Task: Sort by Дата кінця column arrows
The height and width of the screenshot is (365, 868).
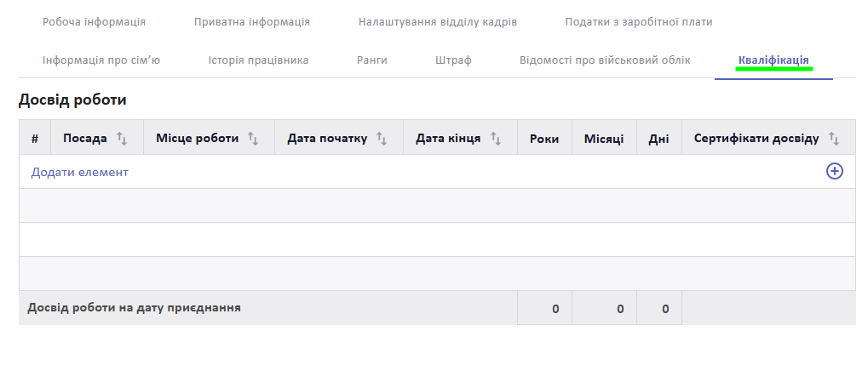Action: click(x=495, y=139)
